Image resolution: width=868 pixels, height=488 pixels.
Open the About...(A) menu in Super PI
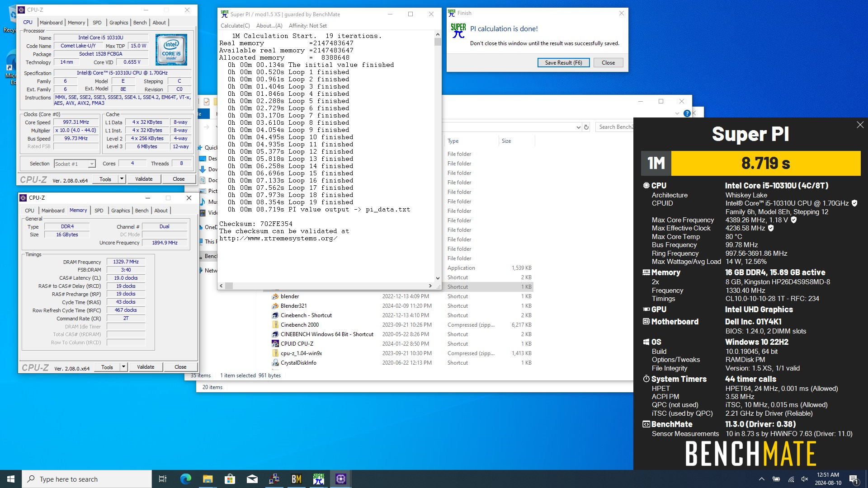(269, 26)
